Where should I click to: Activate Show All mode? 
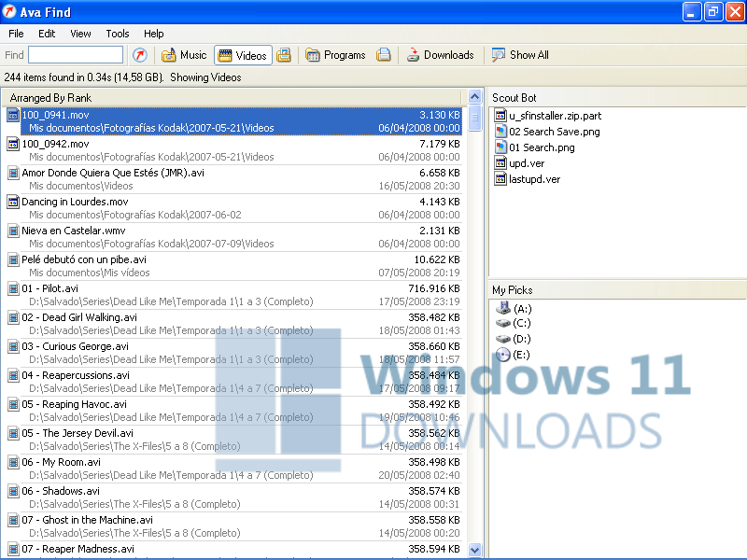click(x=519, y=55)
